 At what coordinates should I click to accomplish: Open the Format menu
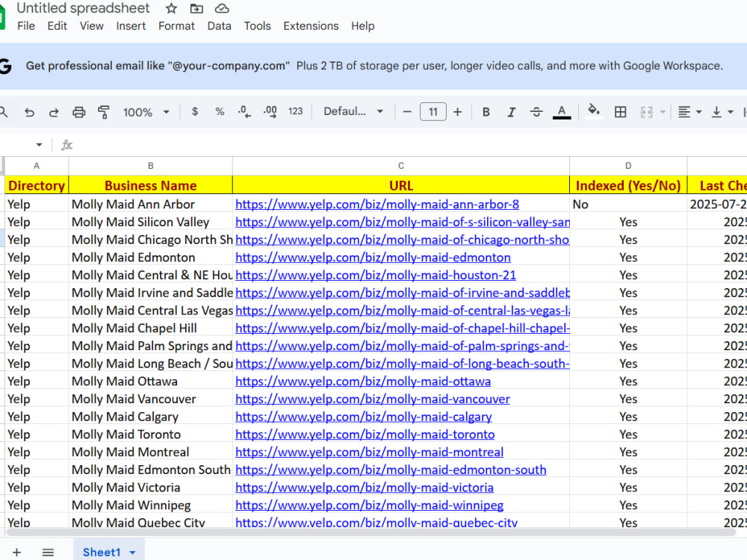pyautogui.click(x=176, y=26)
